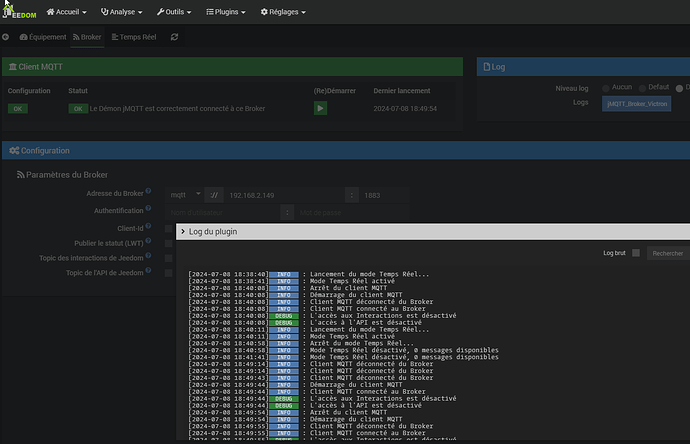The height and width of the screenshot is (444, 690).
Task: Click the Statut OK badge
Action: (x=78, y=109)
